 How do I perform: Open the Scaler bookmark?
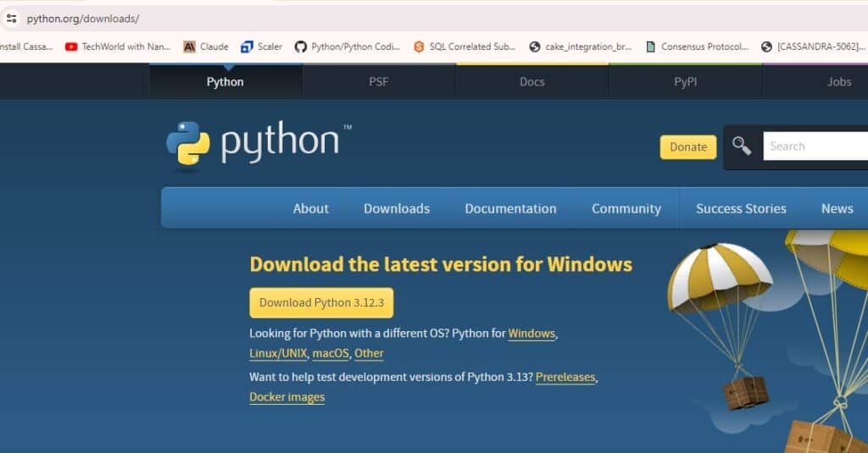[x=261, y=47]
